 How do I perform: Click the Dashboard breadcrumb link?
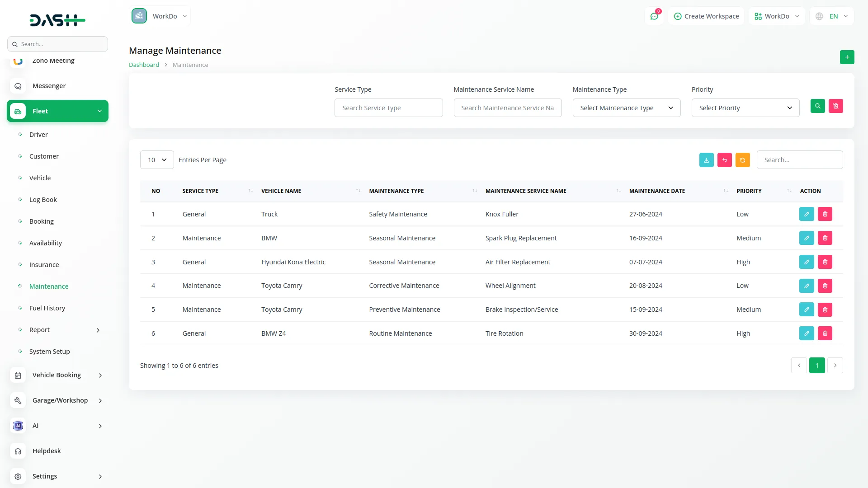(144, 65)
